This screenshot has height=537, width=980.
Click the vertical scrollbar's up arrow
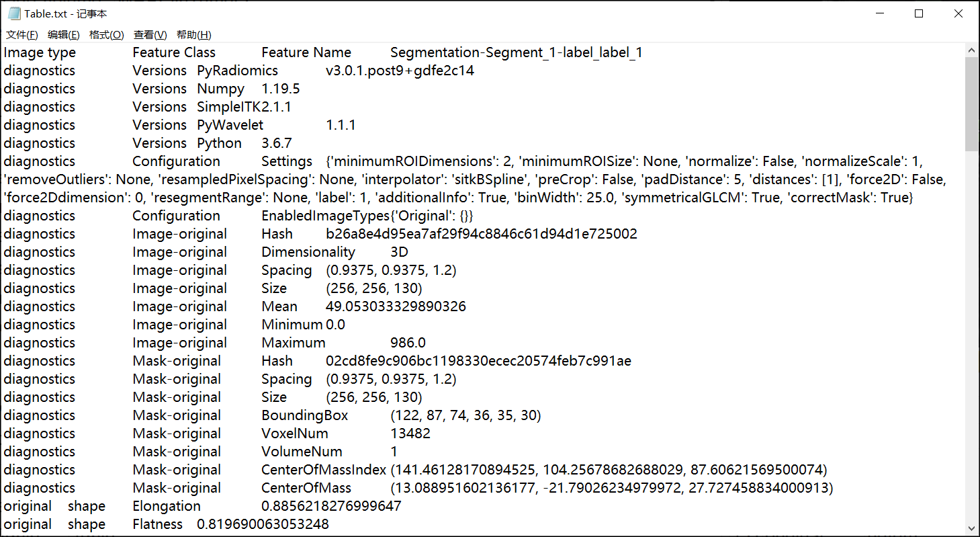(971, 50)
